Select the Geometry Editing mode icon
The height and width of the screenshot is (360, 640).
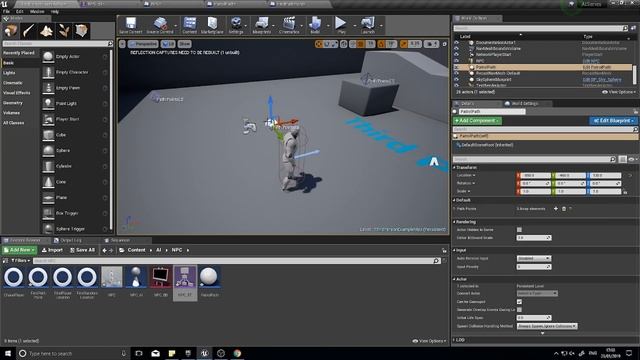(81, 31)
